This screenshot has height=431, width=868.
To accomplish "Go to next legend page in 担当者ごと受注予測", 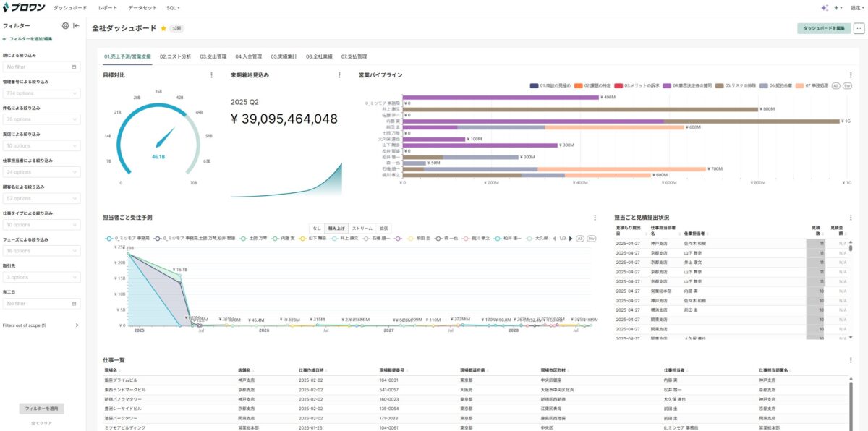I will point(569,238).
